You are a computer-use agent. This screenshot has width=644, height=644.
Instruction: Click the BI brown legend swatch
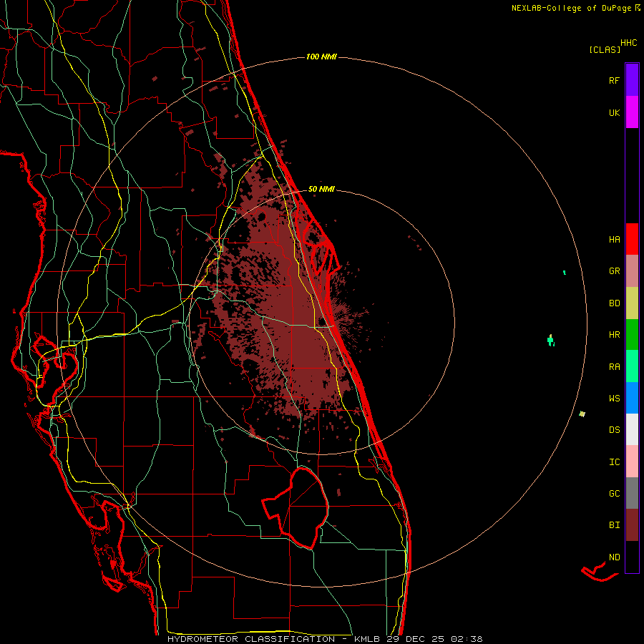(632, 525)
